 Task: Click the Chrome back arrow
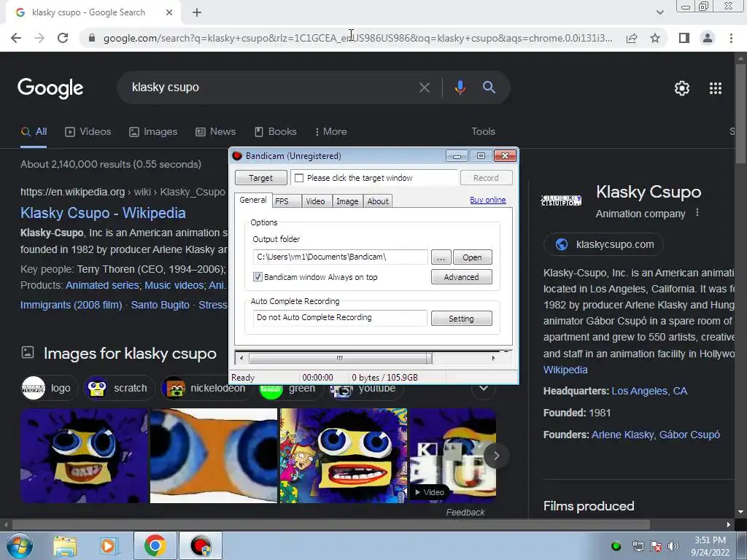16,38
